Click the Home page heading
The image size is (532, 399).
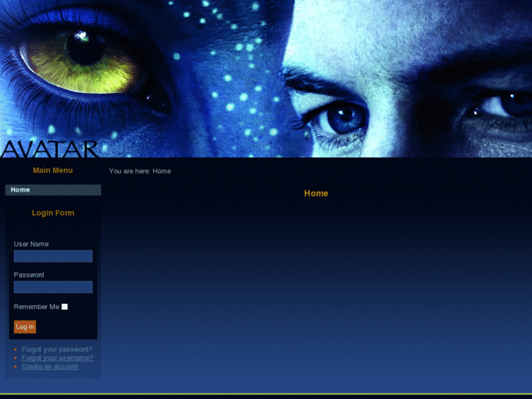click(x=316, y=193)
